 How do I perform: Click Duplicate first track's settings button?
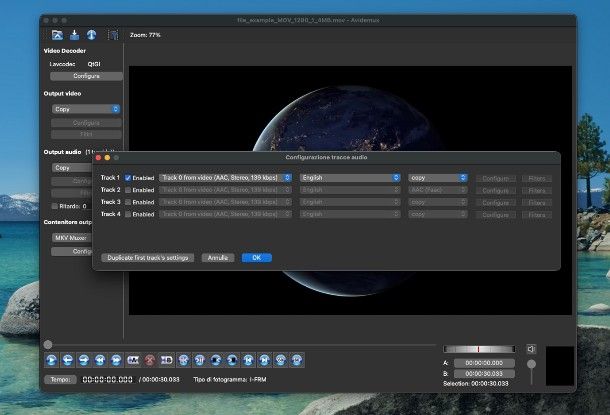pyautogui.click(x=147, y=258)
